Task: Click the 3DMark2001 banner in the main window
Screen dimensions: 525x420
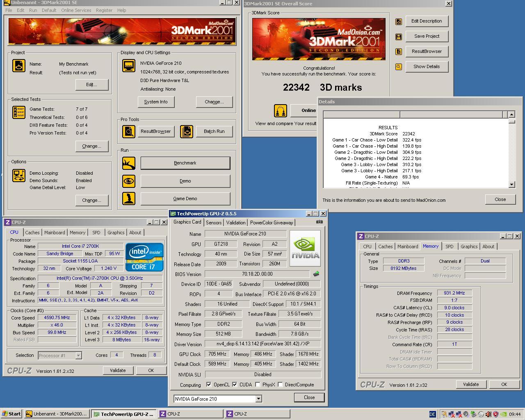Action: [x=122, y=31]
